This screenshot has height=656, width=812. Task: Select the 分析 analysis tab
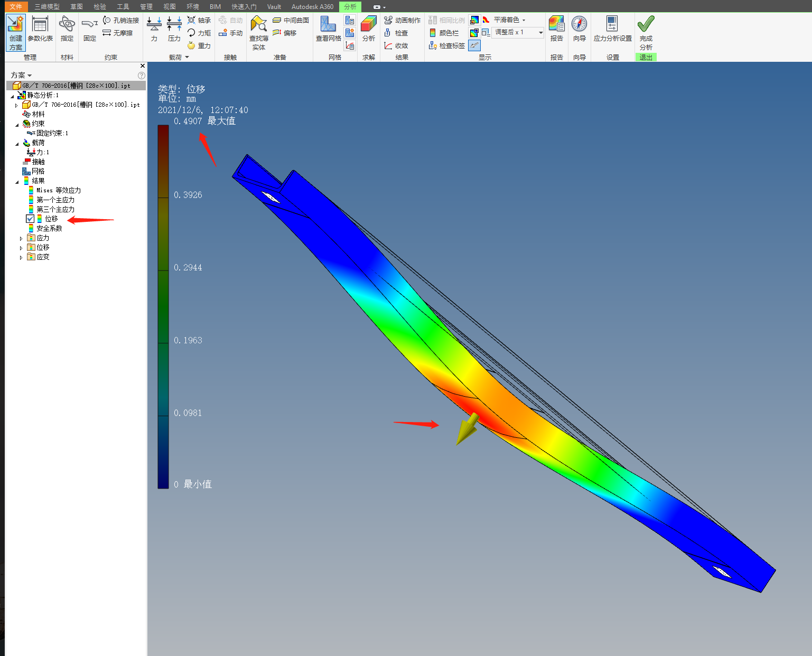pyautogui.click(x=350, y=6)
